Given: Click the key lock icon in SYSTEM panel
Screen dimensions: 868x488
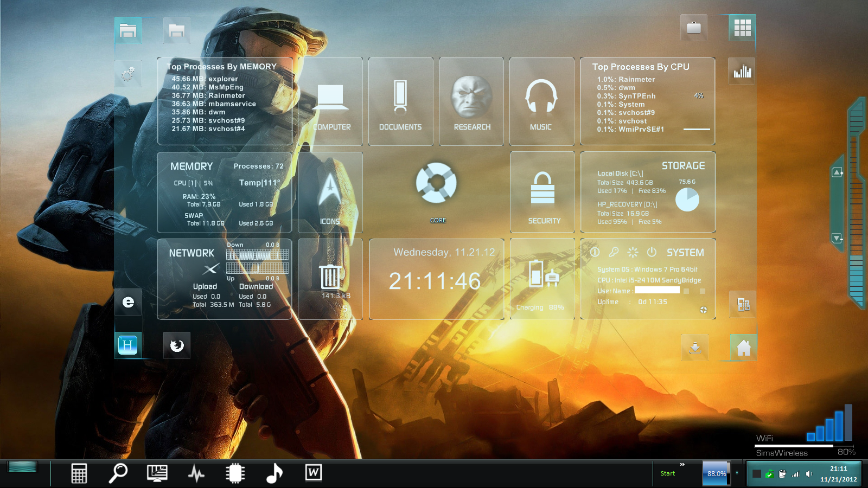Looking at the screenshot, I should pyautogui.click(x=614, y=252).
